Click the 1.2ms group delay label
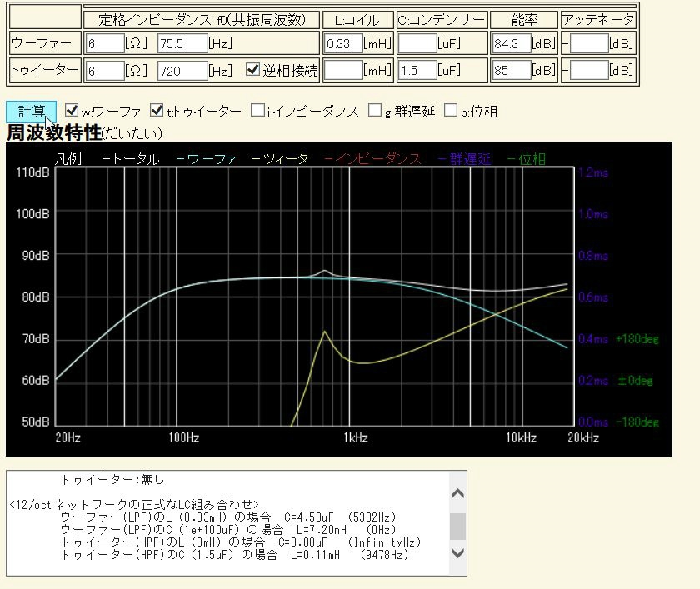Screen dimensions: 700x589 click(593, 172)
